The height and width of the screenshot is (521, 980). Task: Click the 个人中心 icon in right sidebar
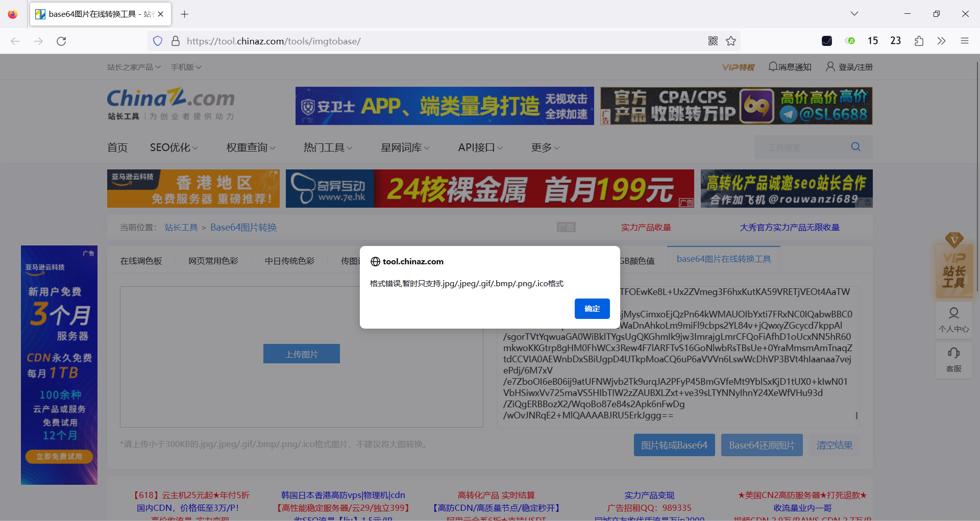coord(953,320)
